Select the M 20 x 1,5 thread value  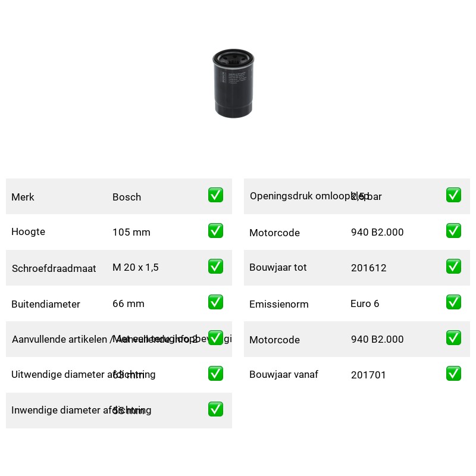136,267
